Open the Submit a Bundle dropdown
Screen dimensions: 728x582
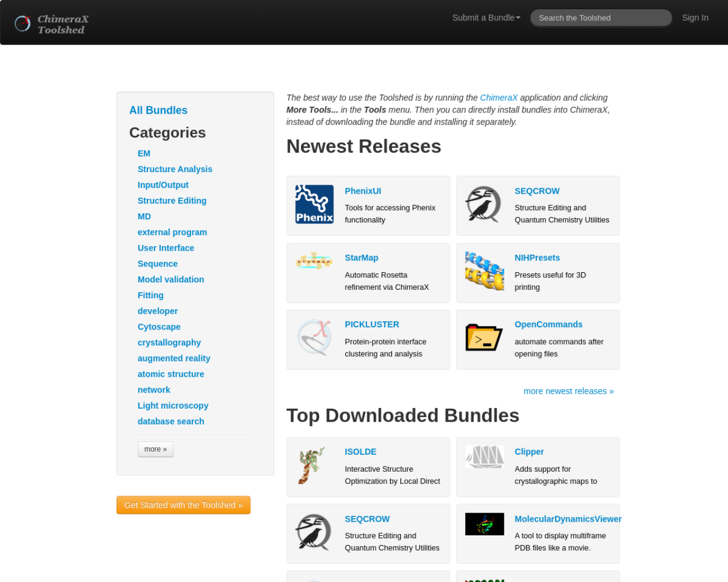pyautogui.click(x=486, y=18)
